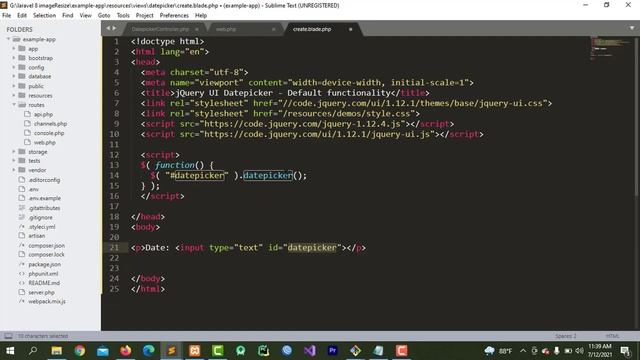Open web.php in the routes folder
Viewport: 640px width, 360px height.
(44, 142)
